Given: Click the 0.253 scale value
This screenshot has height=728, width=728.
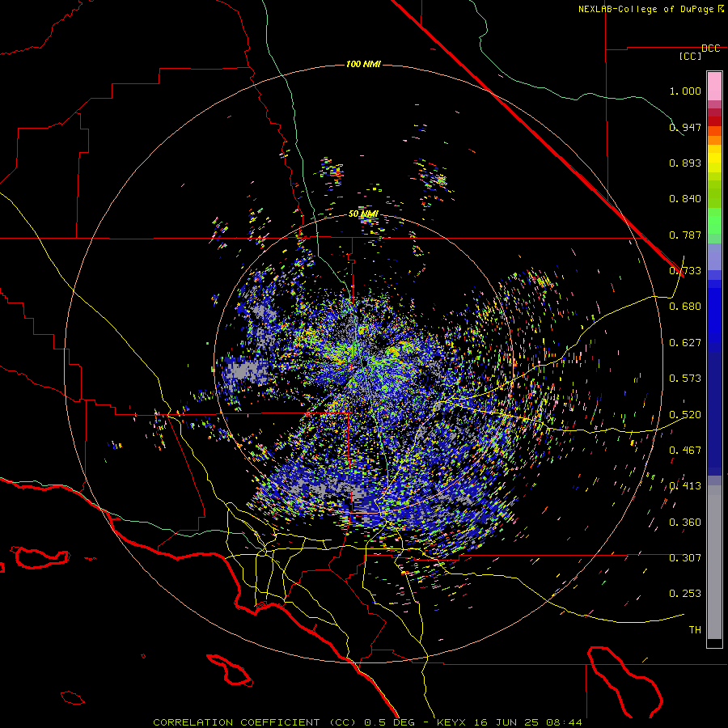Looking at the screenshot, I should [685, 594].
